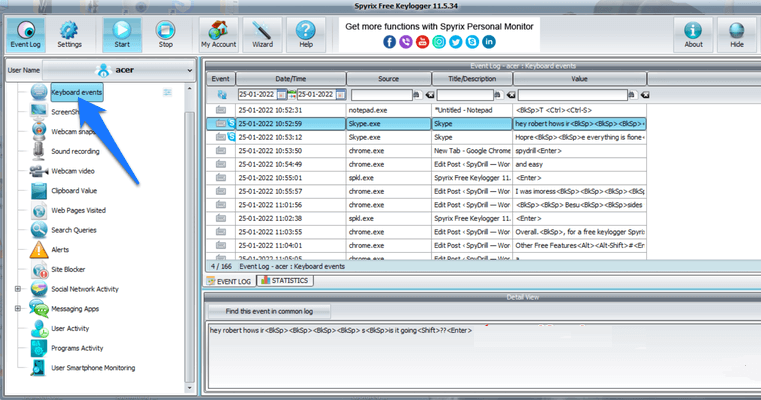This screenshot has width=761, height=400.
Task: Expand the Messaging Apps tree node
Action: (17, 308)
